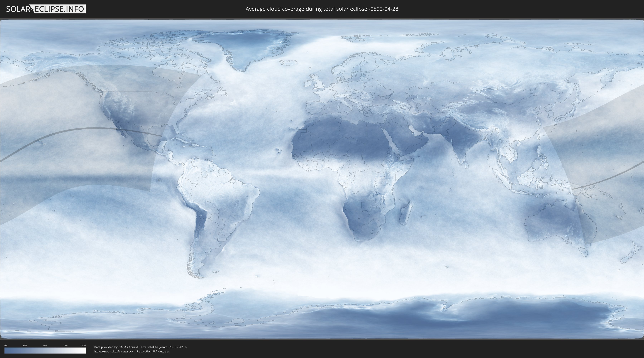The height and width of the screenshot is (358, 644).
Task: Click the cloud coverage color gradient legend bar
Action: (x=45, y=350)
